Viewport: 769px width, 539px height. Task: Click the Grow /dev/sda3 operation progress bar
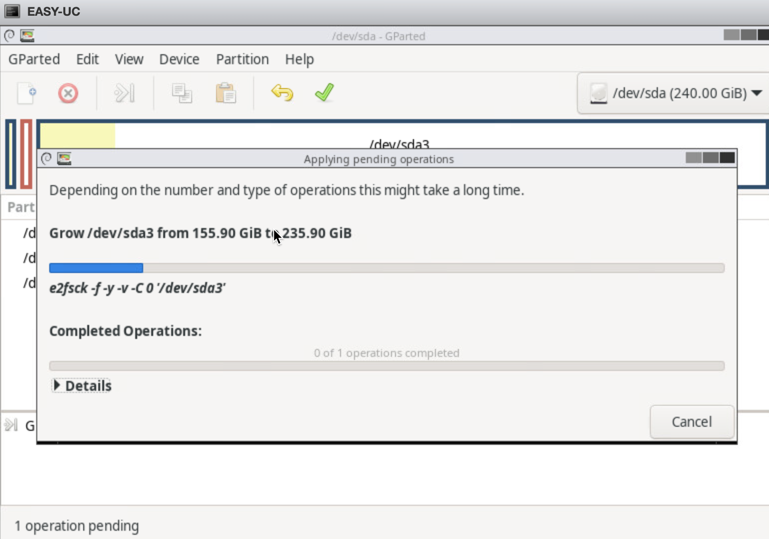coord(386,268)
